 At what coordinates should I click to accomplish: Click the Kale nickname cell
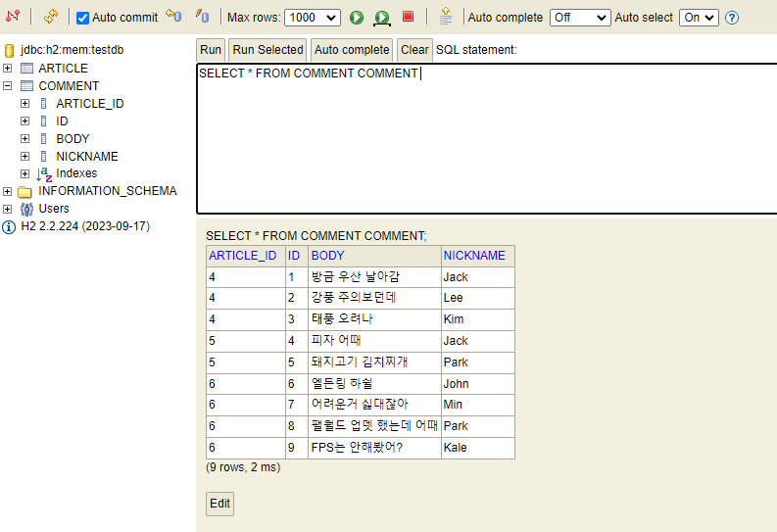(x=478, y=448)
